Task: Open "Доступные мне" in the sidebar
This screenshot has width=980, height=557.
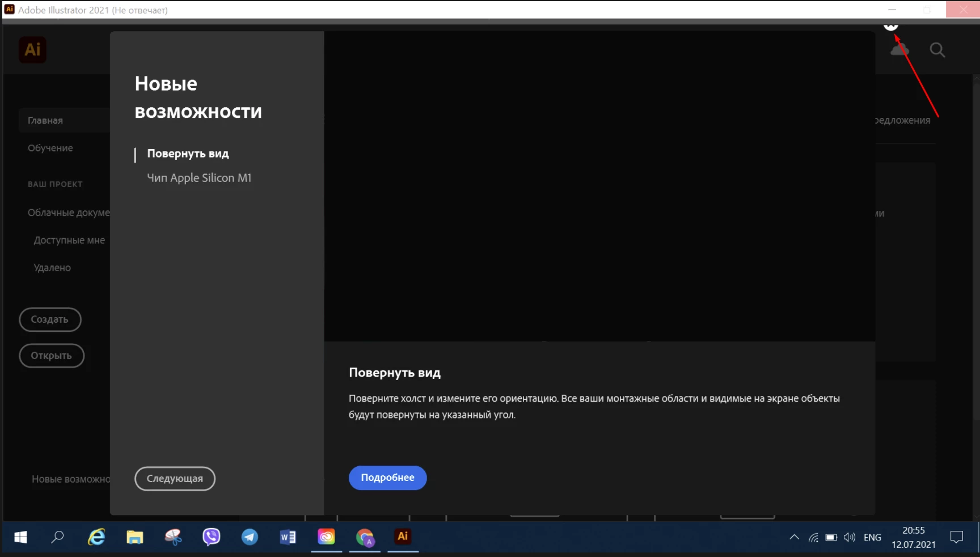Action: (69, 240)
